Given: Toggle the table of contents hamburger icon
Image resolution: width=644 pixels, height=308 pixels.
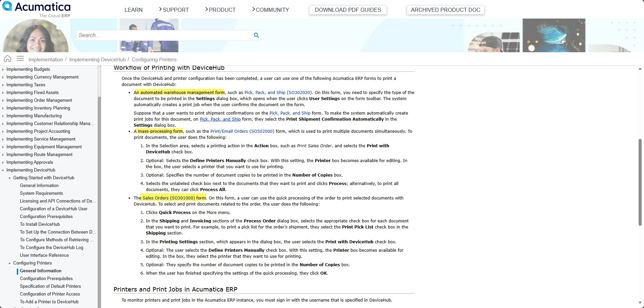Looking at the screenshot, I should point(20,59).
